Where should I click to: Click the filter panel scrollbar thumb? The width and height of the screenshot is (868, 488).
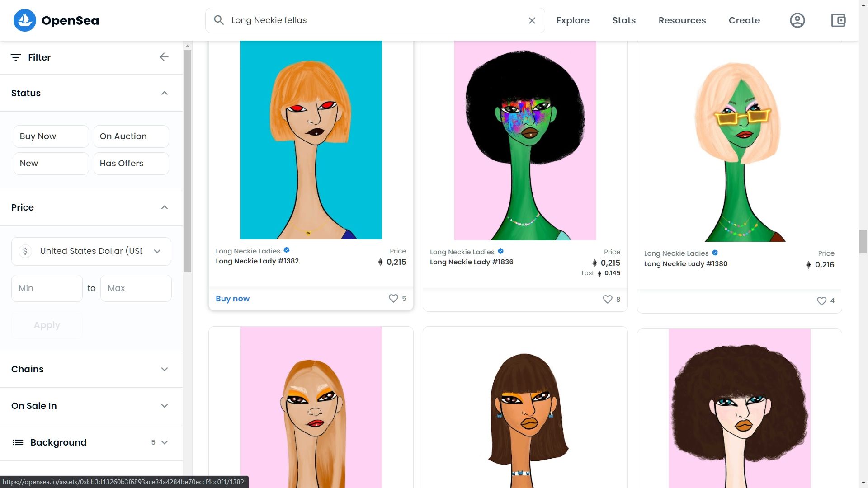[x=187, y=160]
